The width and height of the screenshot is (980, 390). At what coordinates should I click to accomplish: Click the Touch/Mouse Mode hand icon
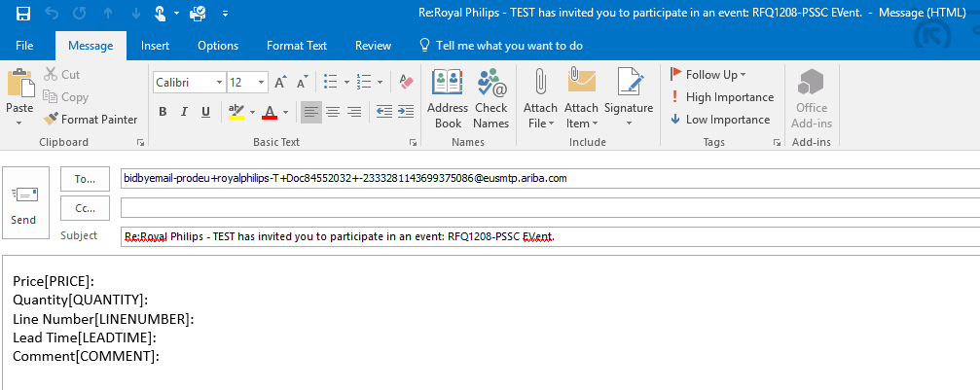click(161, 13)
